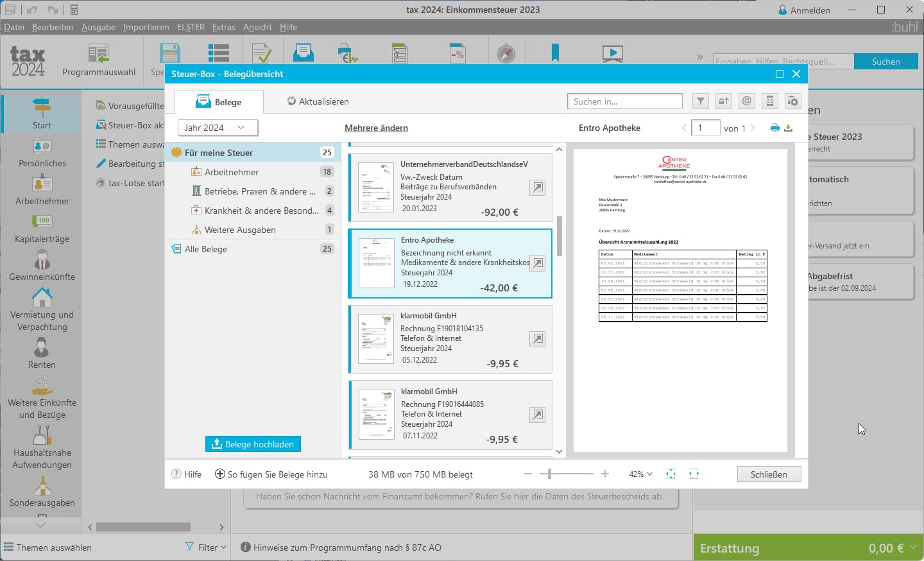
Task: Go to previous preview page arrow
Action: tap(683, 128)
